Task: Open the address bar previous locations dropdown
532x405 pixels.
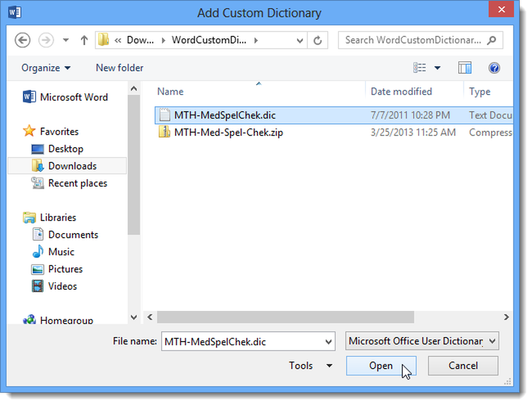Action: click(x=300, y=40)
